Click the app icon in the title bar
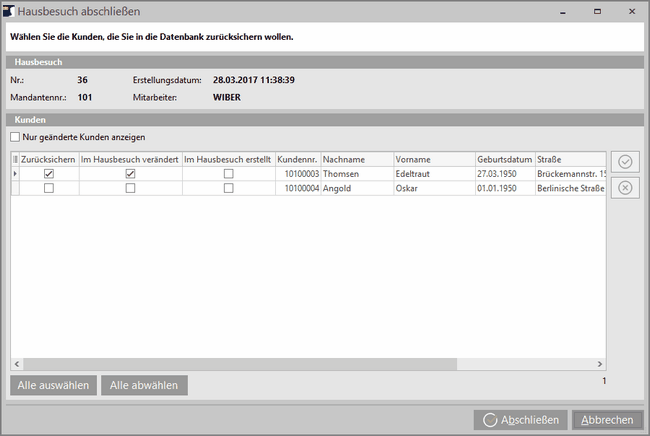650x436 pixels. 9,11
